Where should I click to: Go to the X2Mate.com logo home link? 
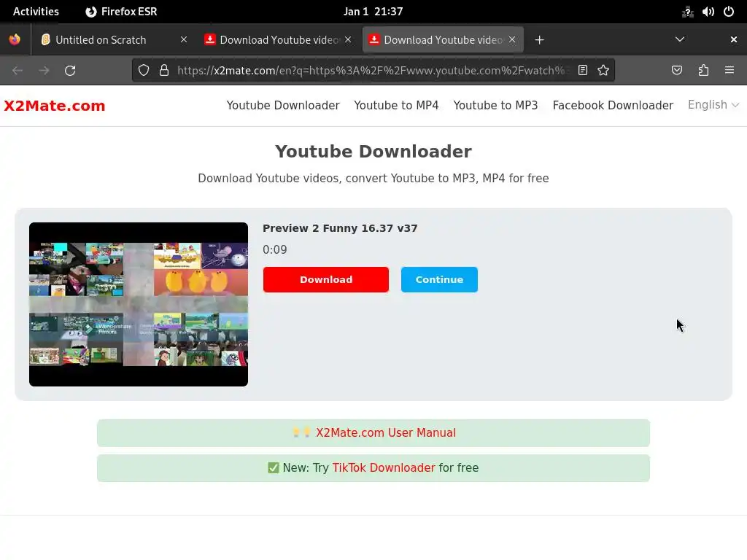54,106
